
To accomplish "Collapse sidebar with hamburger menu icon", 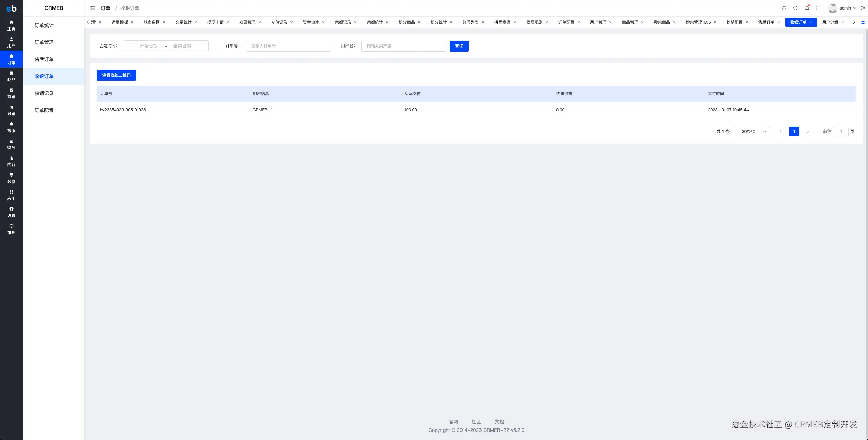I will click(93, 8).
